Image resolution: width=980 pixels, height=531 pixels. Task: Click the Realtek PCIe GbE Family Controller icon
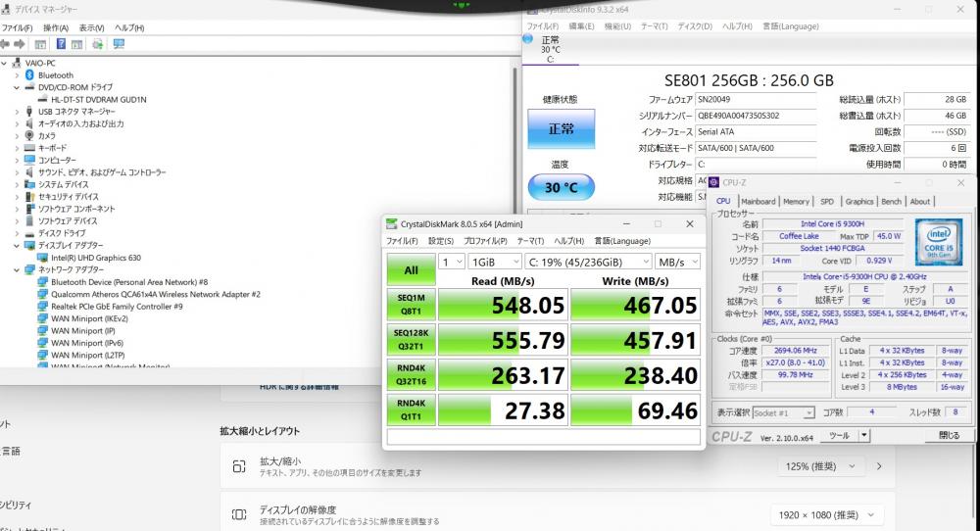click(42, 306)
